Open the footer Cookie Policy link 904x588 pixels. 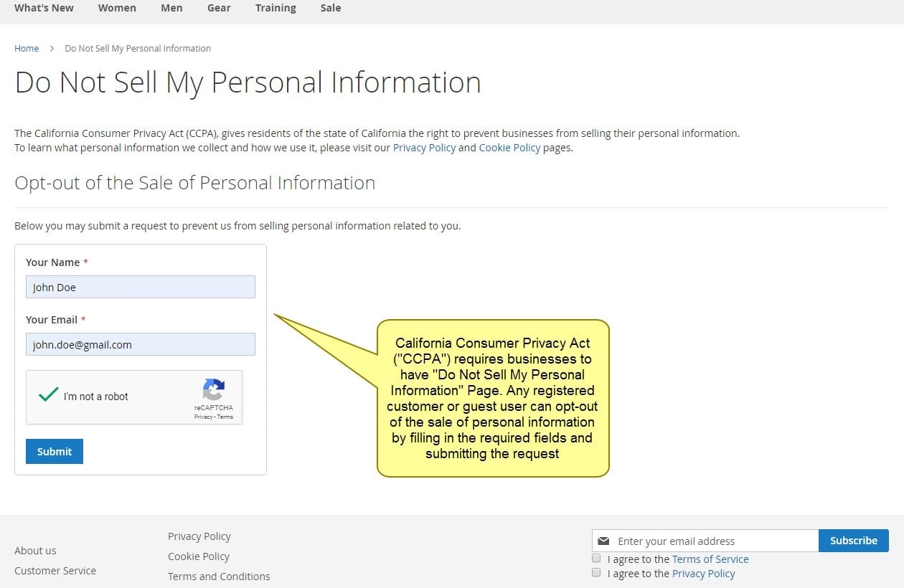(x=199, y=556)
